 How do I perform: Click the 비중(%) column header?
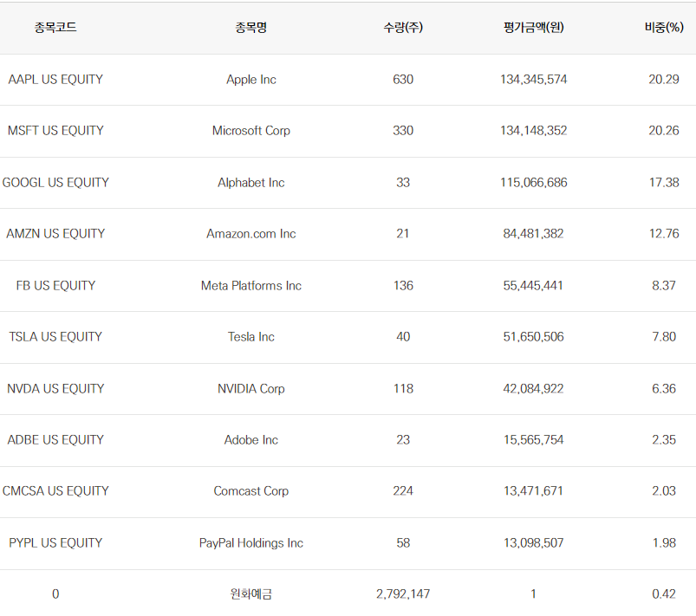pos(664,28)
